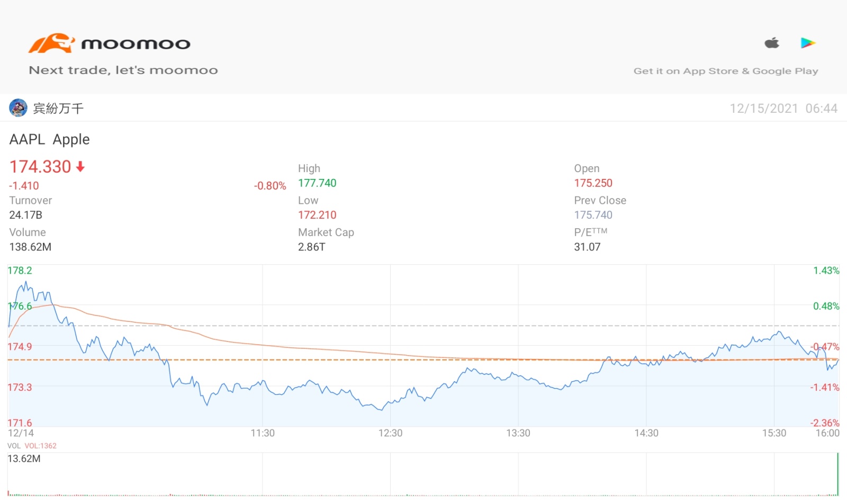847x504 pixels.
Task: Click the moomoo bull logo icon
Action: [x=51, y=43]
